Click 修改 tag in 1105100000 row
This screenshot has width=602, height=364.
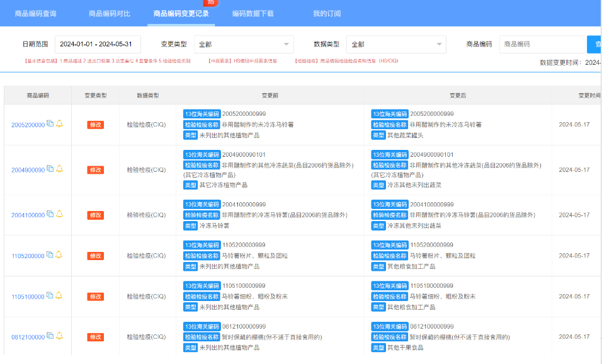(x=96, y=297)
